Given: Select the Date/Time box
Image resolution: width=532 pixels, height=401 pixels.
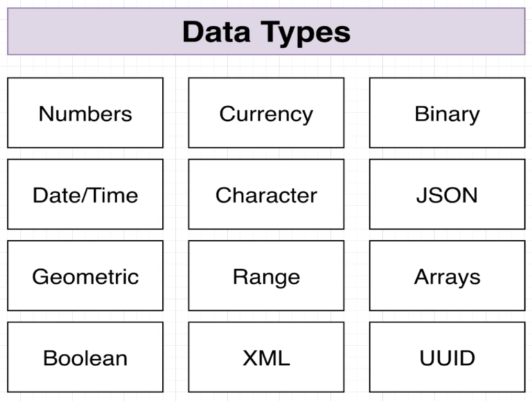Looking at the screenshot, I should click(x=85, y=195).
